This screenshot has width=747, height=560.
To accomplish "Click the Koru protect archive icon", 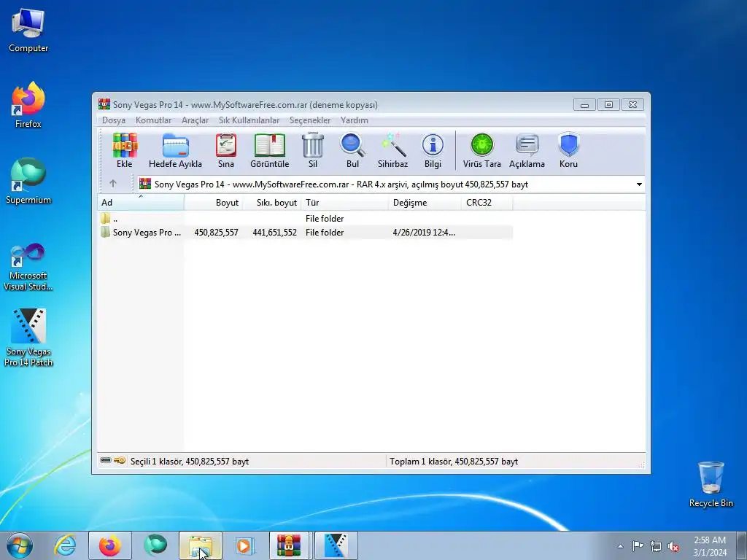I will 568,150.
